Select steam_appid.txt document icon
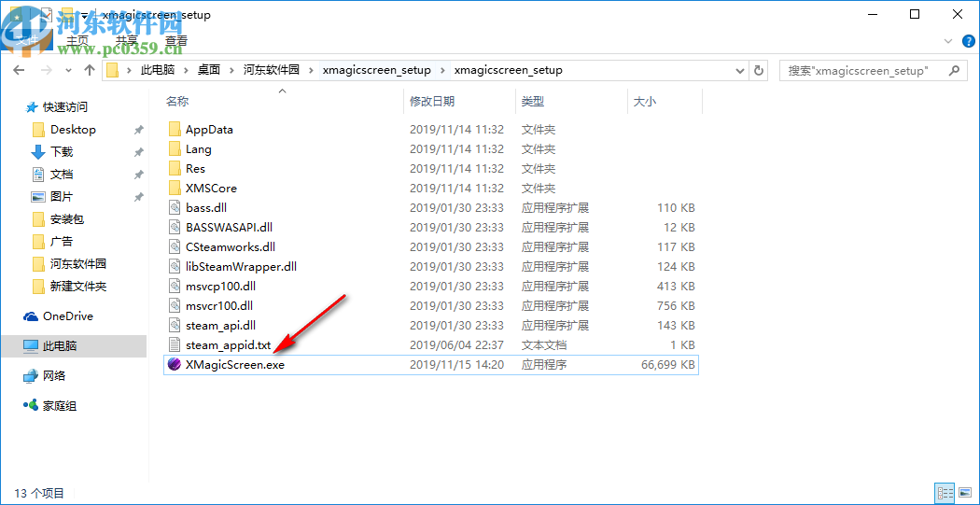Screen dimensions: 980x505 coord(175,345)
